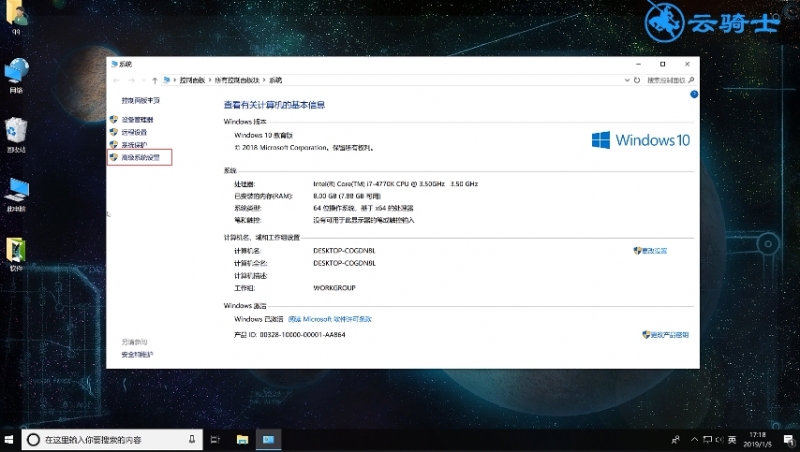The image size is (800, 452).
Task: Open the recent locations dropdown arrow
Action: 144,80
